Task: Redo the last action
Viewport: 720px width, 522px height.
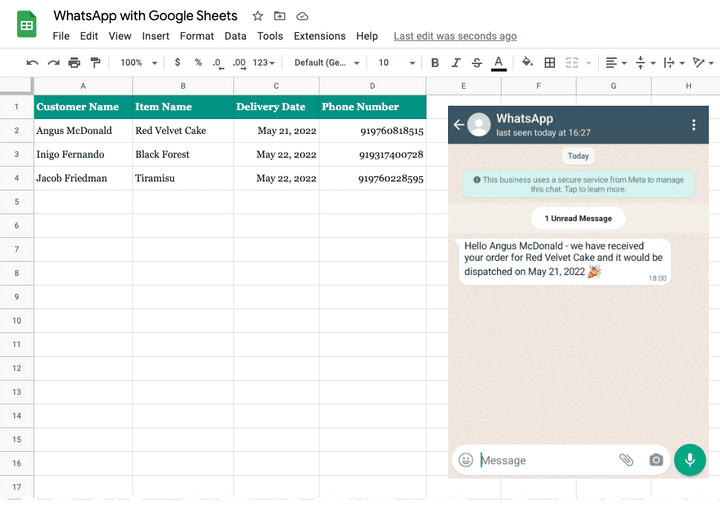Action: (x=53, y=62)
